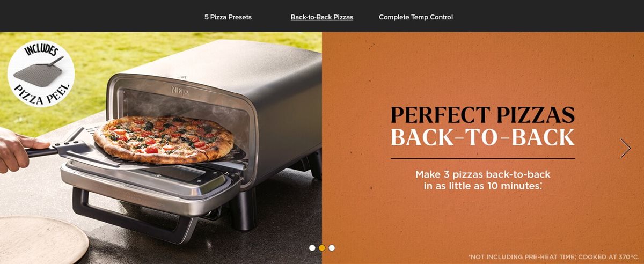644x264 pixels.
Task: Open the 5 Pizza Presets tab
Action: click(x=228, y=17)
